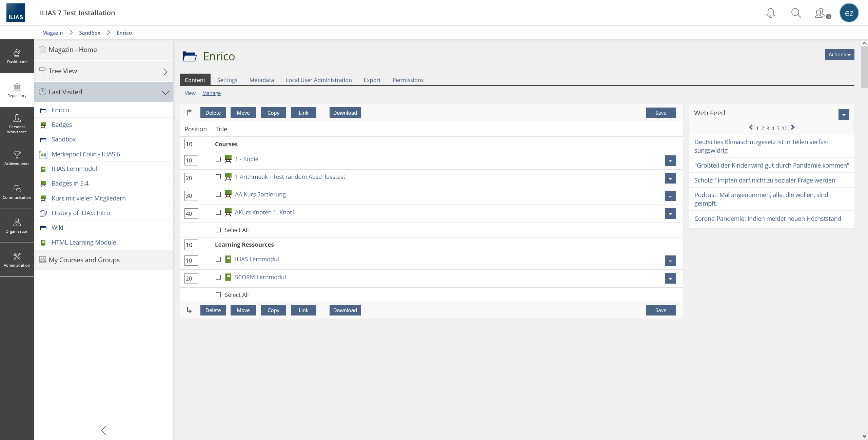Tick the SCORM Lernmodul checkbox
Image resolution: width=868 pixels, height=440 pixels.
[x=218, y=277]
